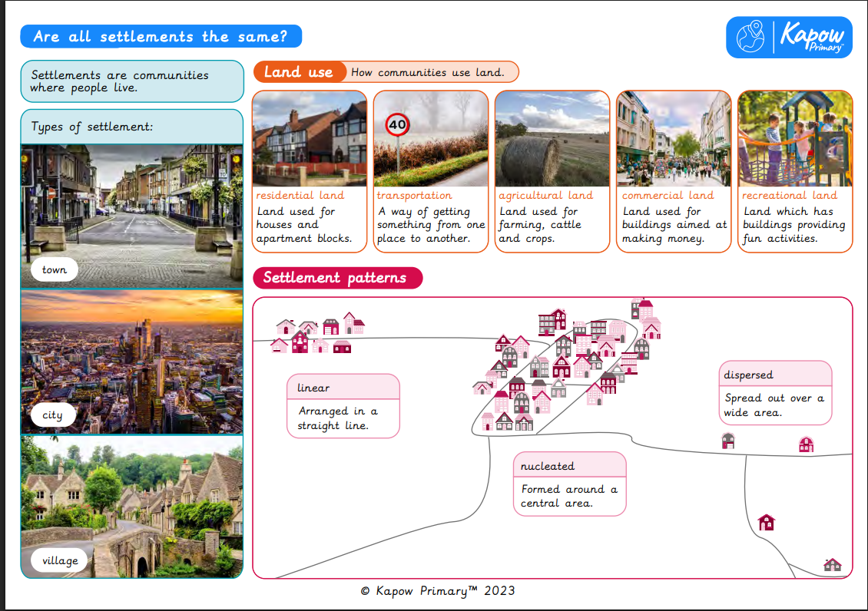Click the 'Are all settlements the same?' title

[x=161, y=36]
